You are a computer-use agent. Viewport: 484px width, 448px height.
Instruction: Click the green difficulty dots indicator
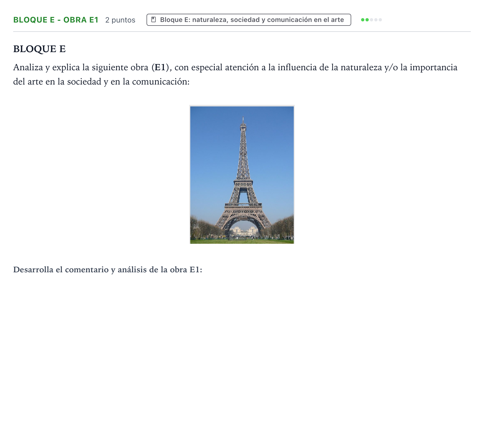371,20
